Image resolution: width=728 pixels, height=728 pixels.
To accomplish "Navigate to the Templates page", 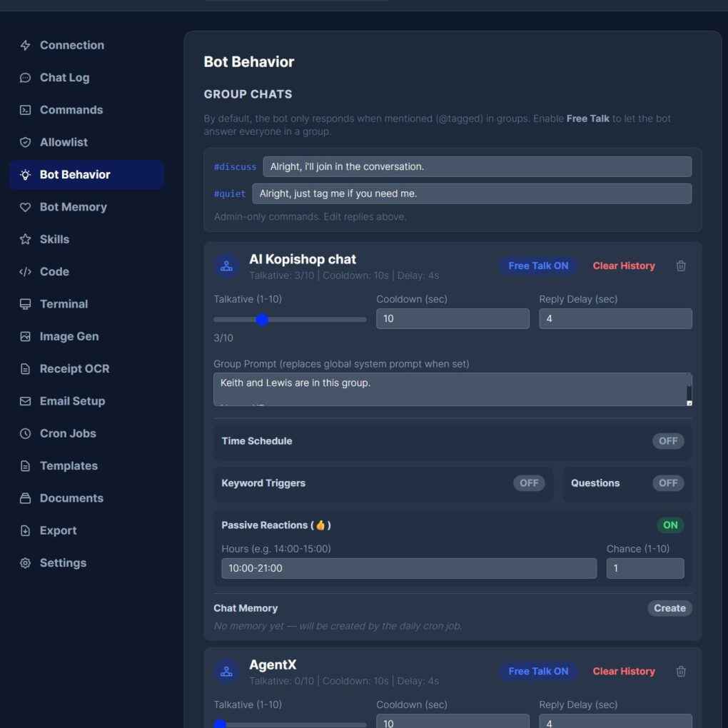I will (69, 466).
